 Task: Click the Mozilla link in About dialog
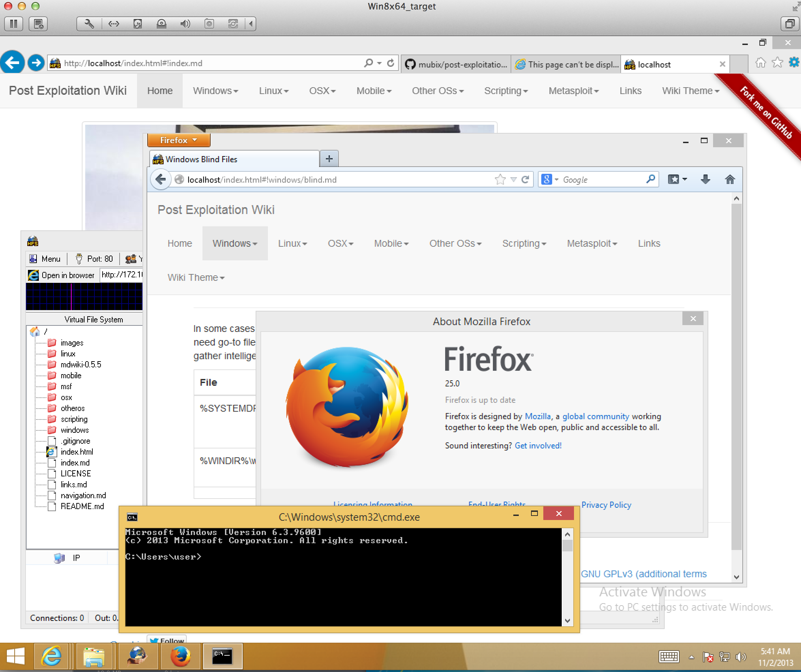538,416
